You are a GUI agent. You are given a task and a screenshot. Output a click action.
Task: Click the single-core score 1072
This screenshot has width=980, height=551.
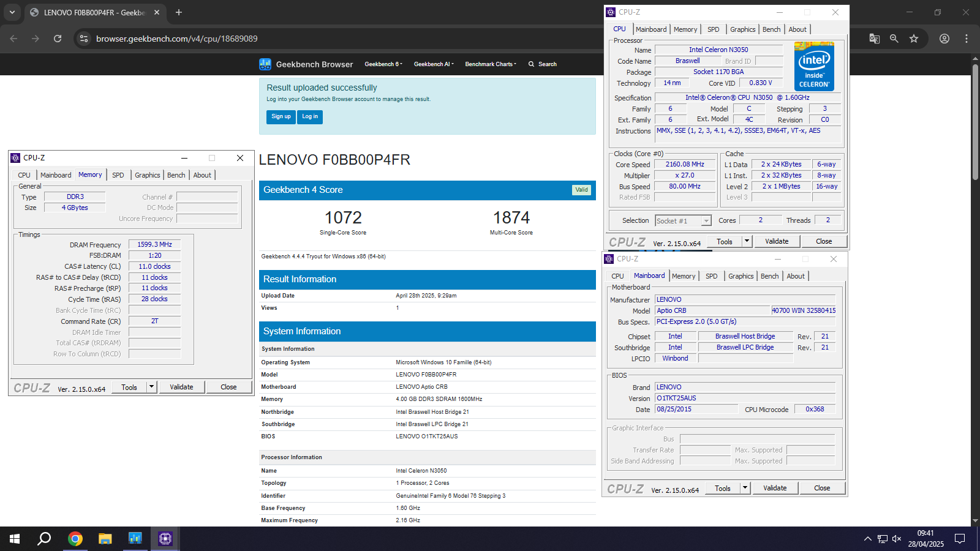coord(343,218)
